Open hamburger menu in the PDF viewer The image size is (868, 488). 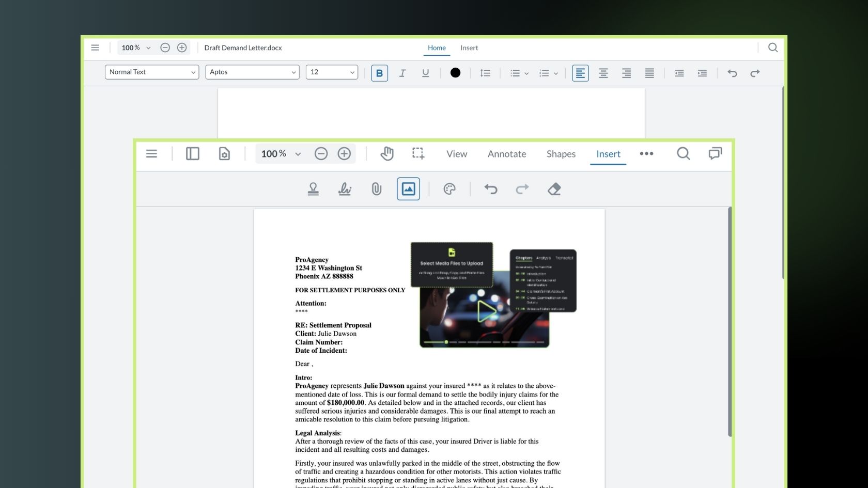tap(151, 153)
